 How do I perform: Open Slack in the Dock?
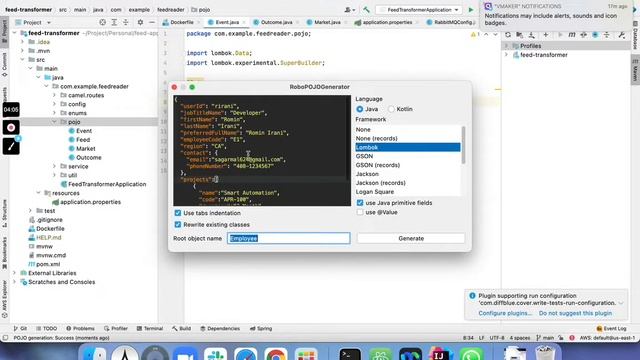coord(216,354)
